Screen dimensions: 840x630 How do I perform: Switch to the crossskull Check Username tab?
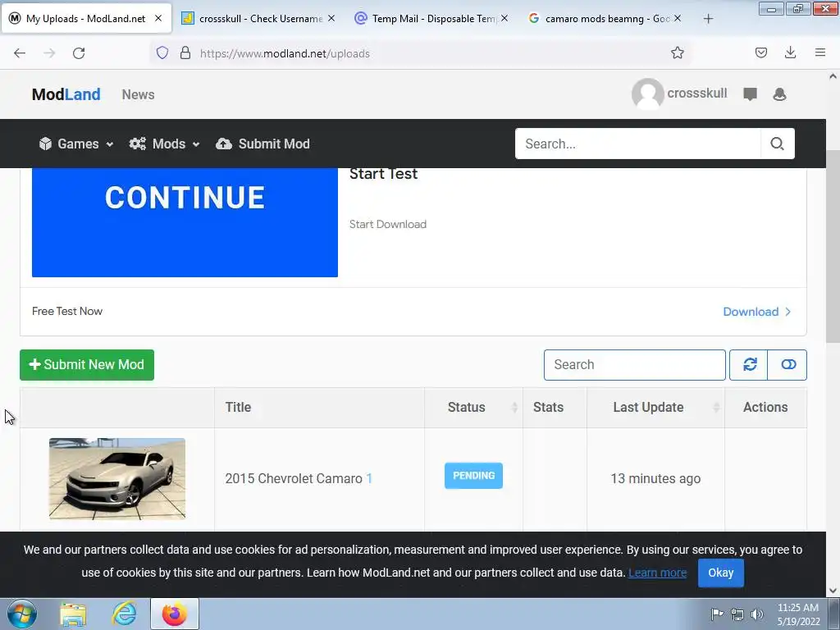click(x=258, y=18)
